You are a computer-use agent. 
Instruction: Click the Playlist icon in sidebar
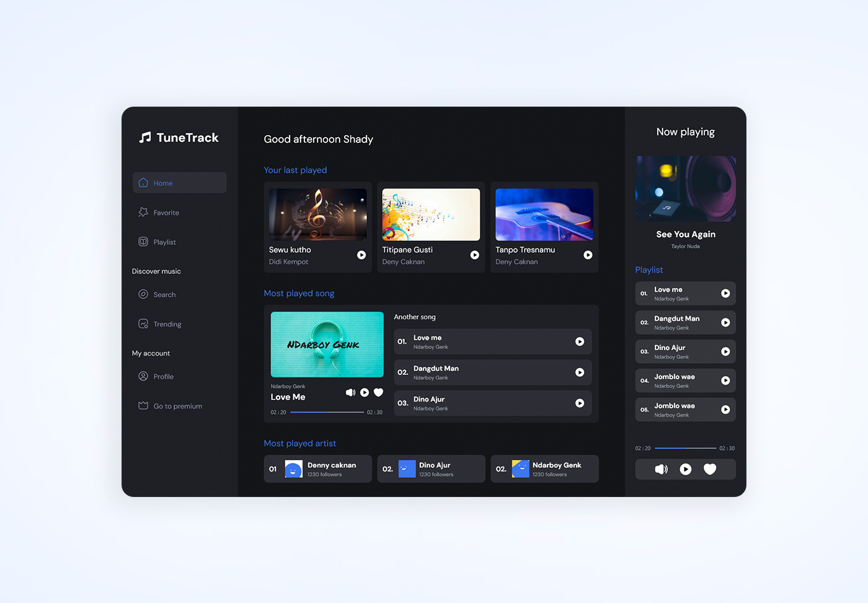point(143,242)
